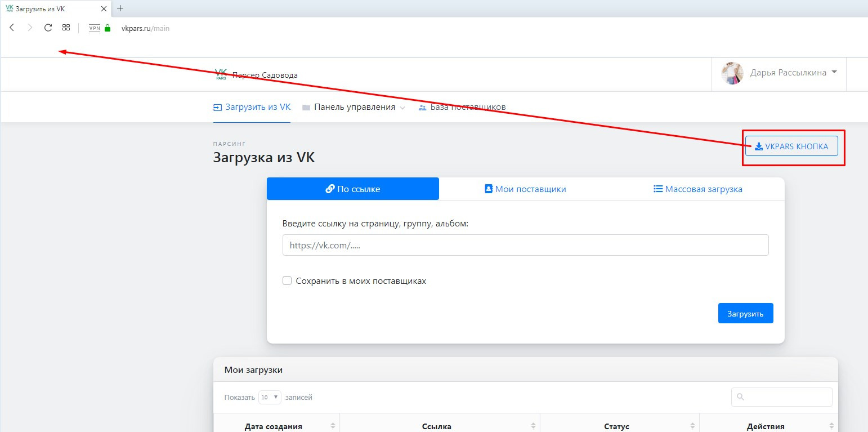Image resolution: width=868 pixels, height=432 pixels.
Task: Click the green padlock security icon
Action: [x=108, y=28]
